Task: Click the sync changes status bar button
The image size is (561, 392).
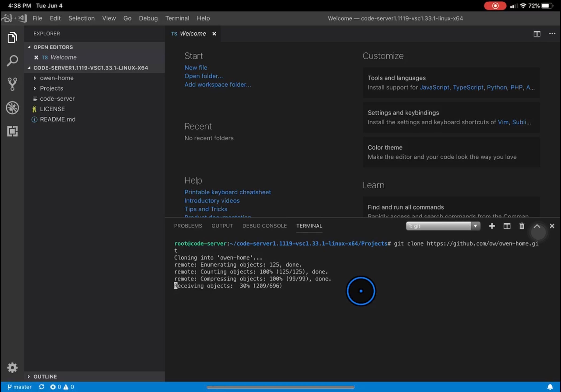Action: click(41, 386)
